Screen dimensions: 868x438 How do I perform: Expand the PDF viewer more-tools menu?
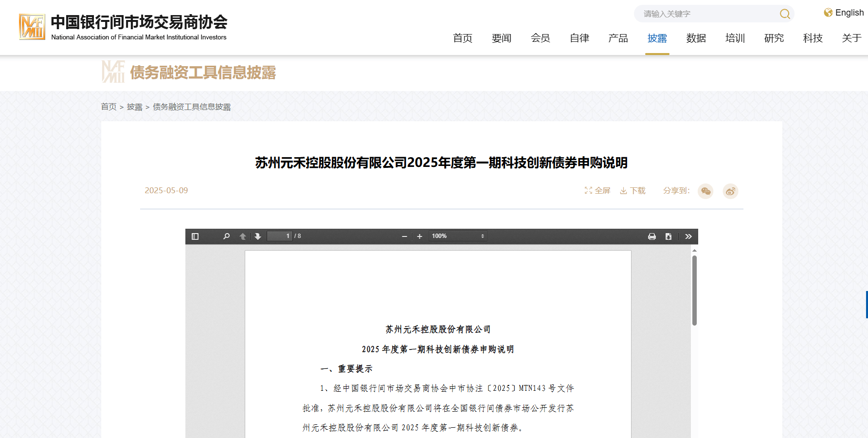click(x=688, y=236)
